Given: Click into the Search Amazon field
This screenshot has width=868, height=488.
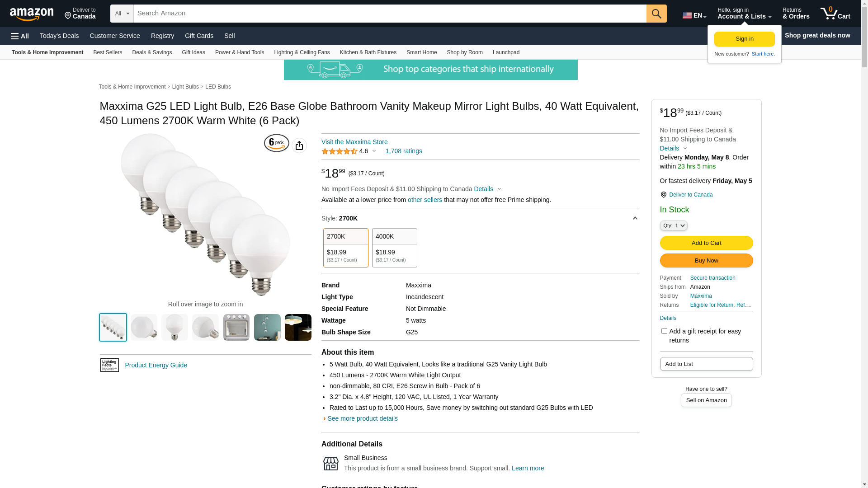Looking at the screenshot, I should [390, 14].
